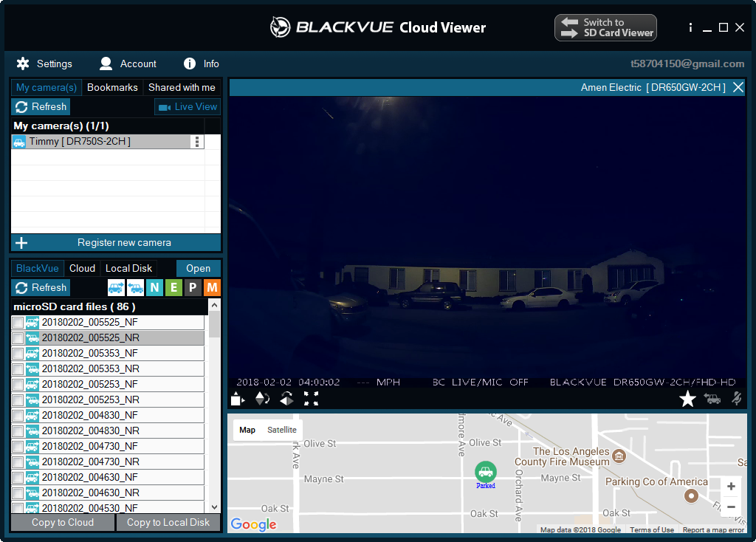
Task: Click Parking Co of America map marker
Action: pyautogui.click(x=691, y=495)
